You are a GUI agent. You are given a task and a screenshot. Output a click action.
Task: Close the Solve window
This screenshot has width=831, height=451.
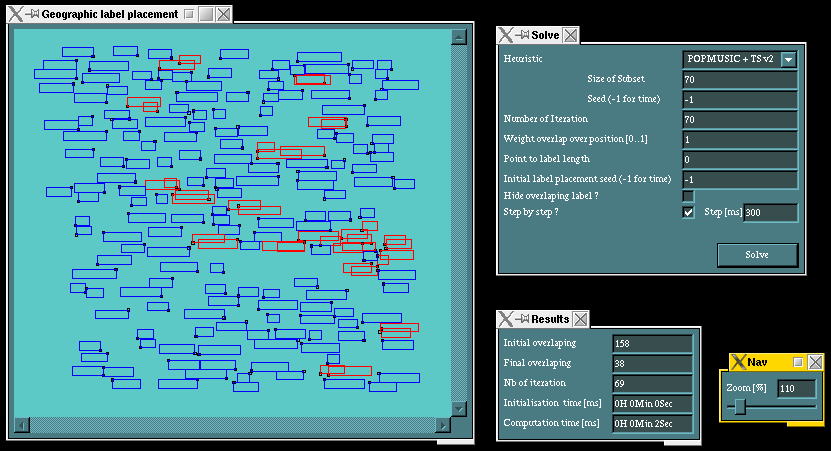tap(571, 36)
